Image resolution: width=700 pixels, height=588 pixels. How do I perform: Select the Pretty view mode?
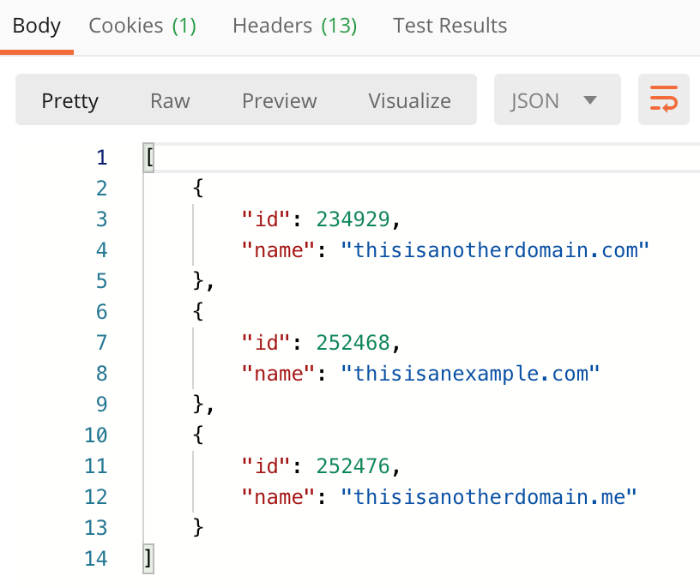click(x=70, y=101)
